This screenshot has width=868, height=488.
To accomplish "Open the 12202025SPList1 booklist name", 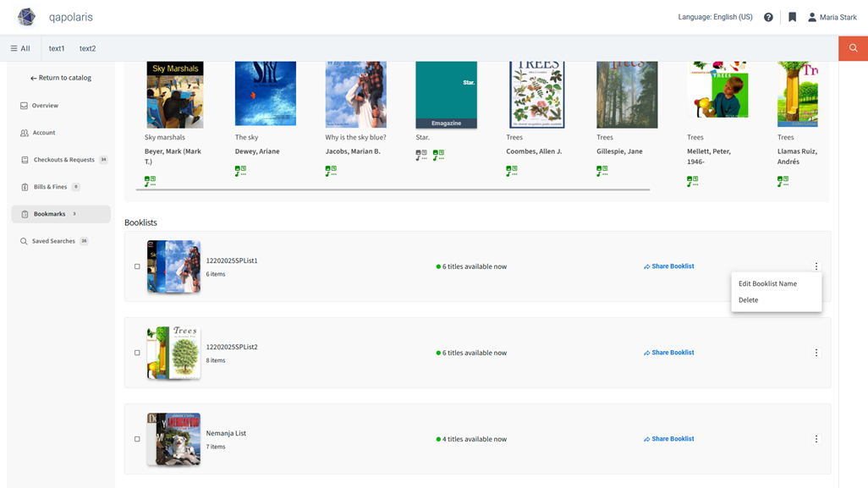I will point(232,260).
